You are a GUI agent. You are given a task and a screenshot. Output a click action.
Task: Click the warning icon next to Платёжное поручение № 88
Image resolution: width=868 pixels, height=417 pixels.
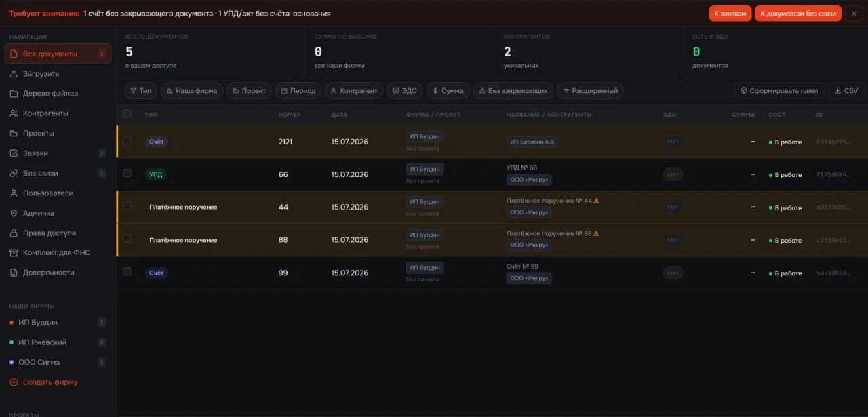pyautogui.click(x=597, y=233)
